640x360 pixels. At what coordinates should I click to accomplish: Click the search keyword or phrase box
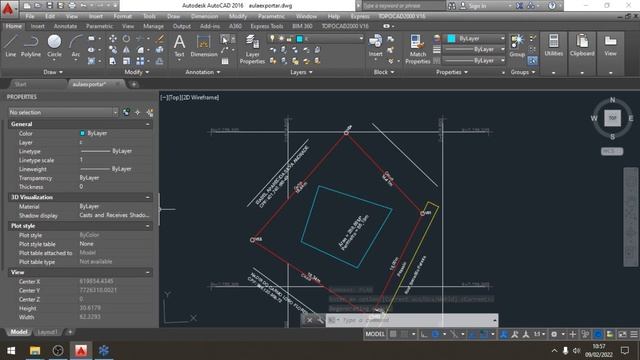pos(404,6)
